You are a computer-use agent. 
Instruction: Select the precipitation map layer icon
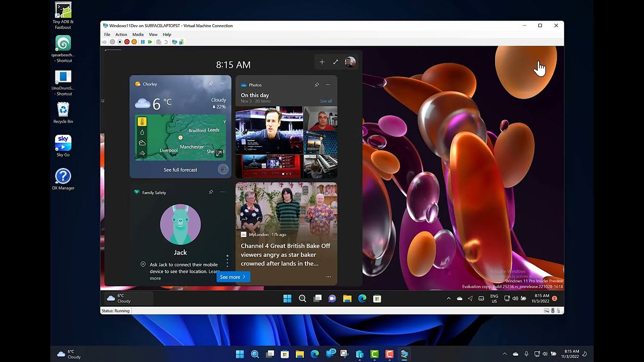tap(142, 132)
